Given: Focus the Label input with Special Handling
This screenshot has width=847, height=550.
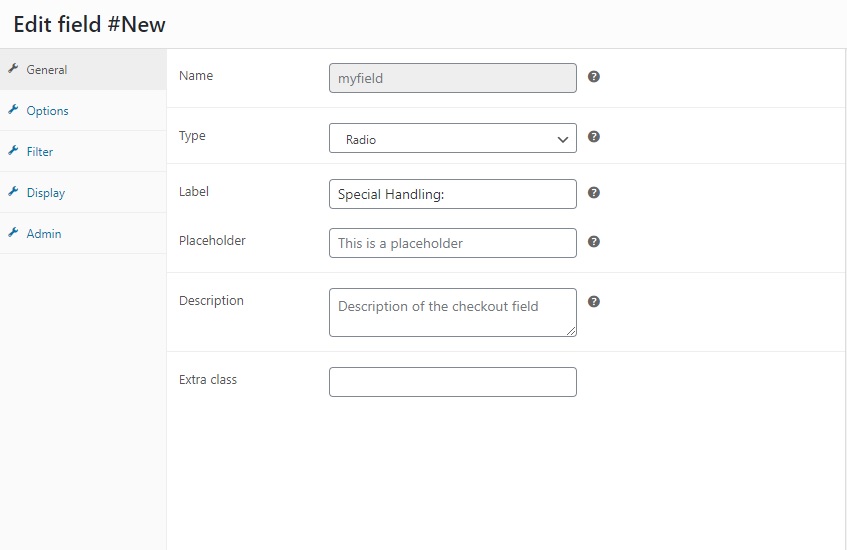Looking at the screenshot, I should pyautogui.click(x=453, y=194).
